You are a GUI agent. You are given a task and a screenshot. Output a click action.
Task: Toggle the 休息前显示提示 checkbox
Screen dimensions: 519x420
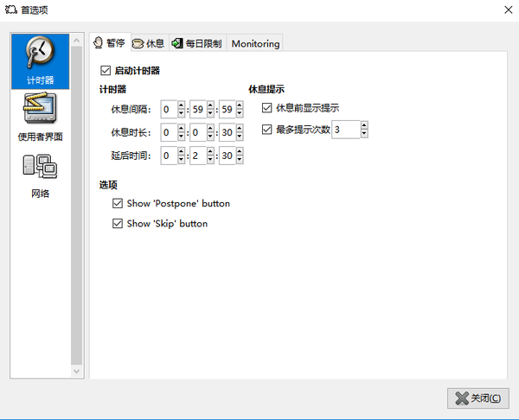[x=266, y=108]
